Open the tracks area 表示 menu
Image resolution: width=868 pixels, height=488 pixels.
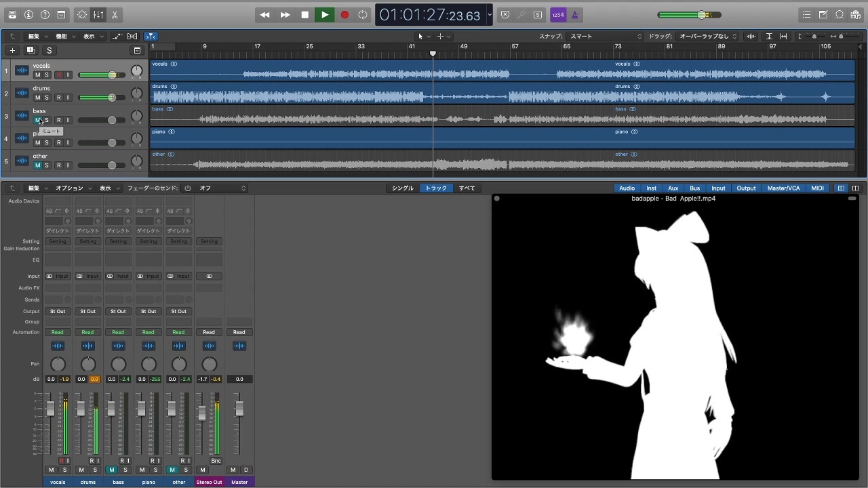tap(93, 36)
